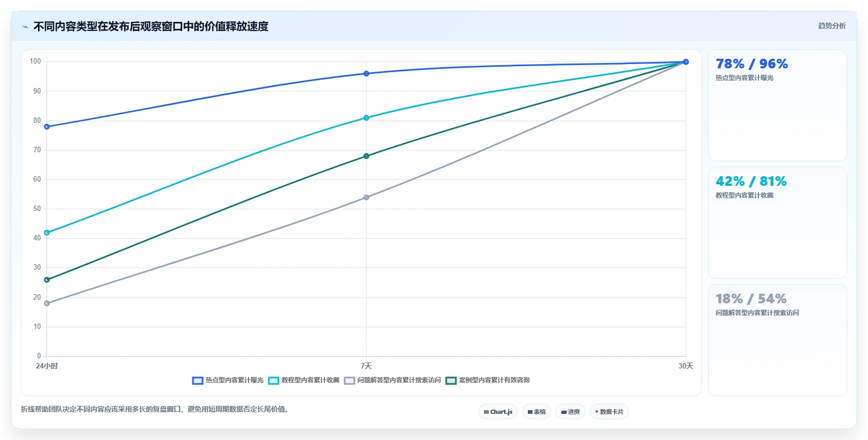The width and height of the screenshot is (868, 440).
Task: Select the green 7天 data point at 68
Action: 366,156
